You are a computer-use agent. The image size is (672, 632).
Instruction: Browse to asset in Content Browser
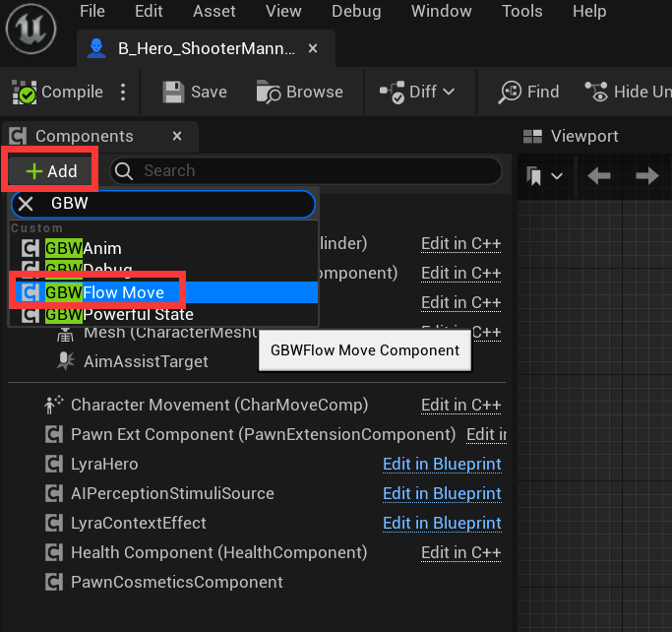[x=299, y=92]
